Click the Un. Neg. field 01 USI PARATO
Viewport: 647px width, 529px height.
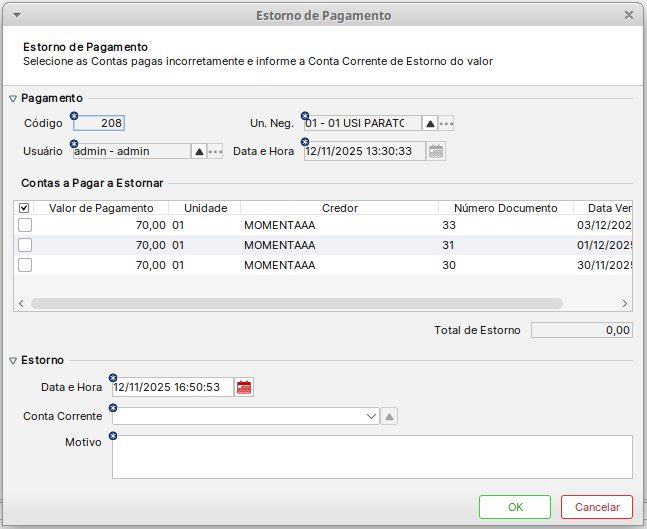click(363, 123)
